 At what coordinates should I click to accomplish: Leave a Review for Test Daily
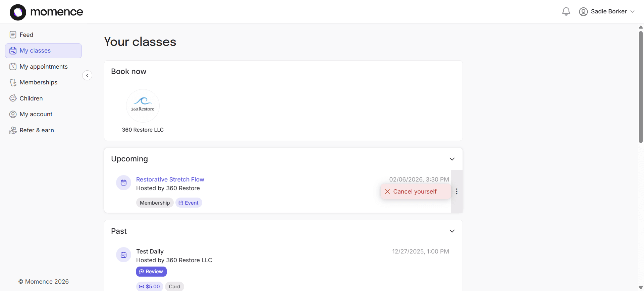click(x=151, y=272)
